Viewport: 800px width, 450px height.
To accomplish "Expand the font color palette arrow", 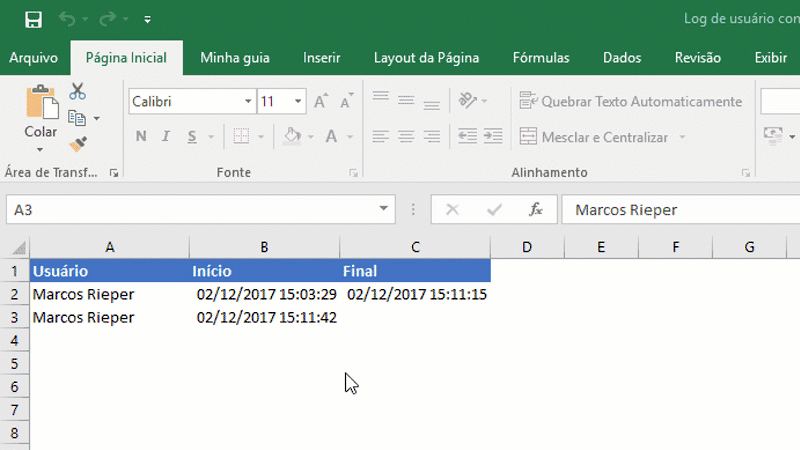I will tap(350, 137).
